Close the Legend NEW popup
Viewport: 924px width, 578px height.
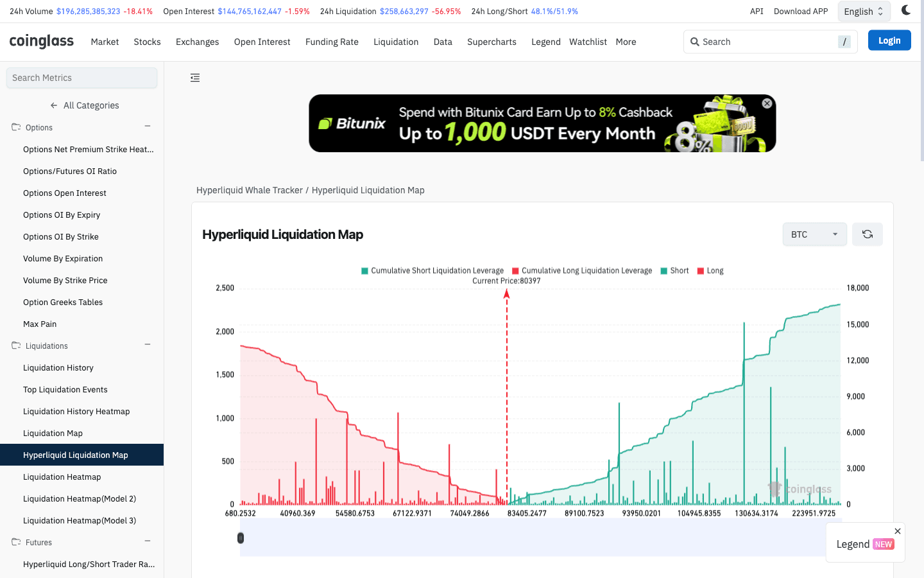898,531
